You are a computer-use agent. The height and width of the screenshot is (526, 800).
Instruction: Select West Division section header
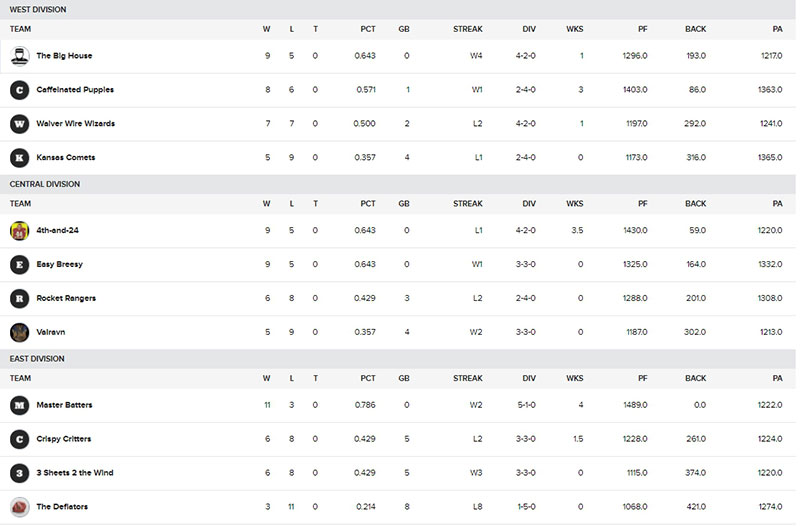point(398,10)
